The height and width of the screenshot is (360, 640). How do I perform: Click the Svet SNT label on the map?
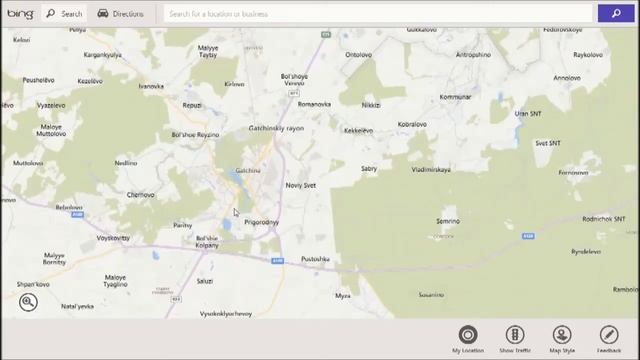click(x=548, y=143)
